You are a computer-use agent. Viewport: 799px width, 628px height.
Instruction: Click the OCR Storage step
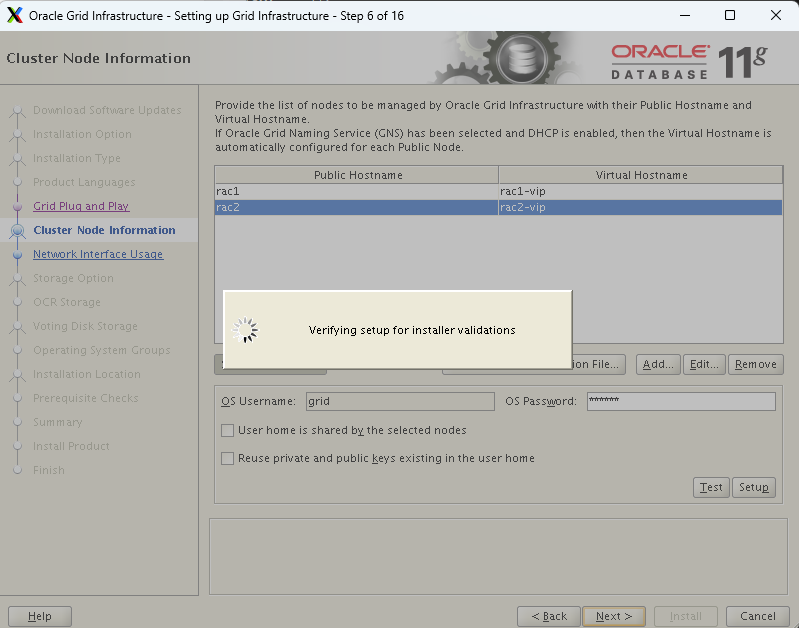click(67, 302)
